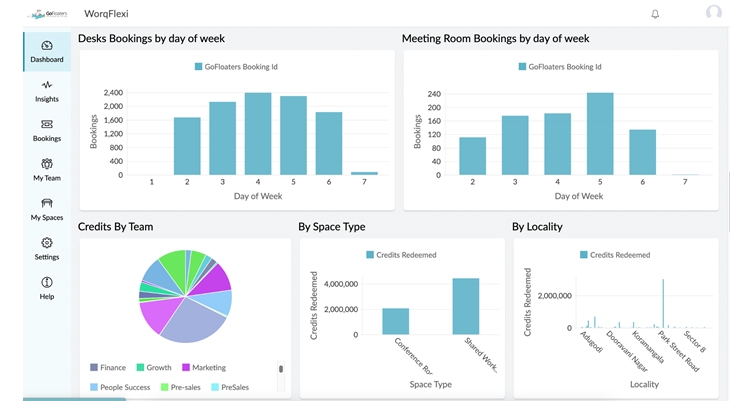Open the user profile avatar
The image size is (753, 401).
pyautogui.click(x=713, y=13)
